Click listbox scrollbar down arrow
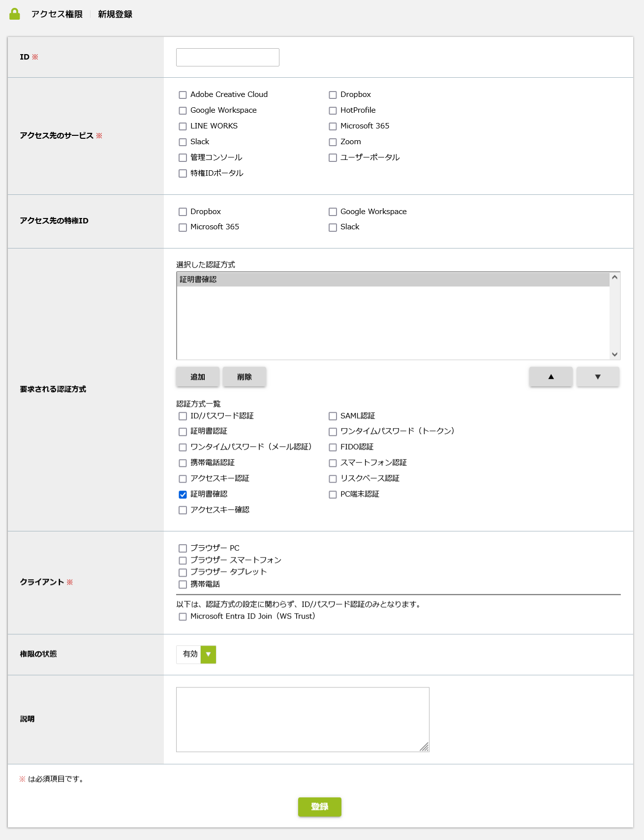The width and height of the screenshot is (644, 840). point(614,354)
